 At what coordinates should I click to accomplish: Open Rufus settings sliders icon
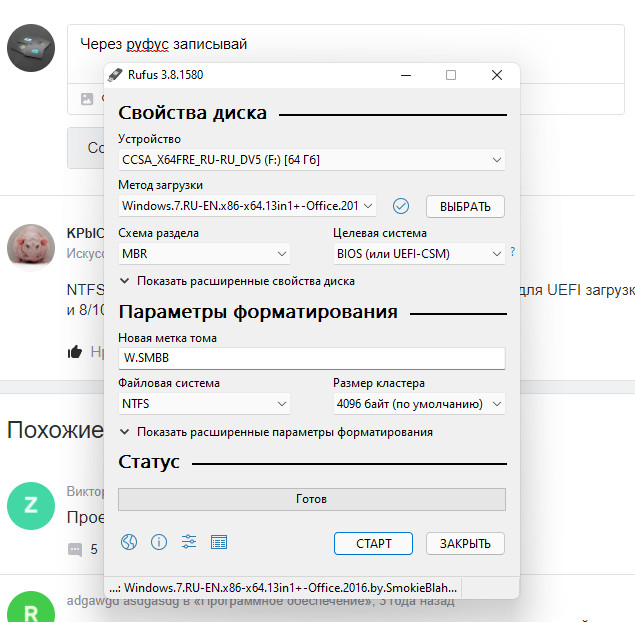click(x=189, y=542)
